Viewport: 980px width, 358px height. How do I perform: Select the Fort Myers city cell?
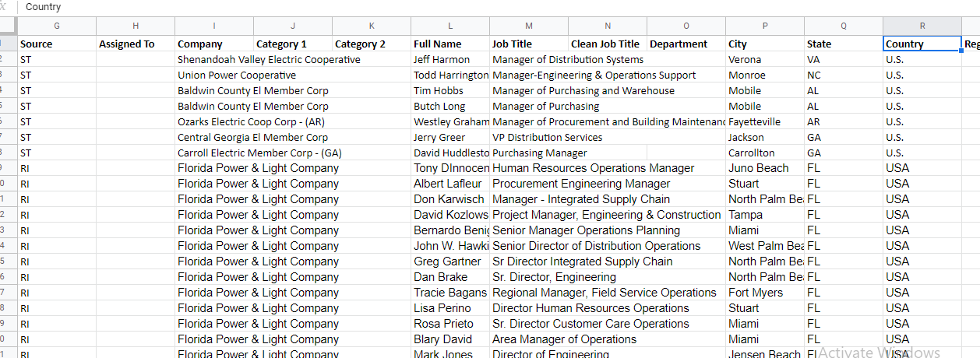765,293
